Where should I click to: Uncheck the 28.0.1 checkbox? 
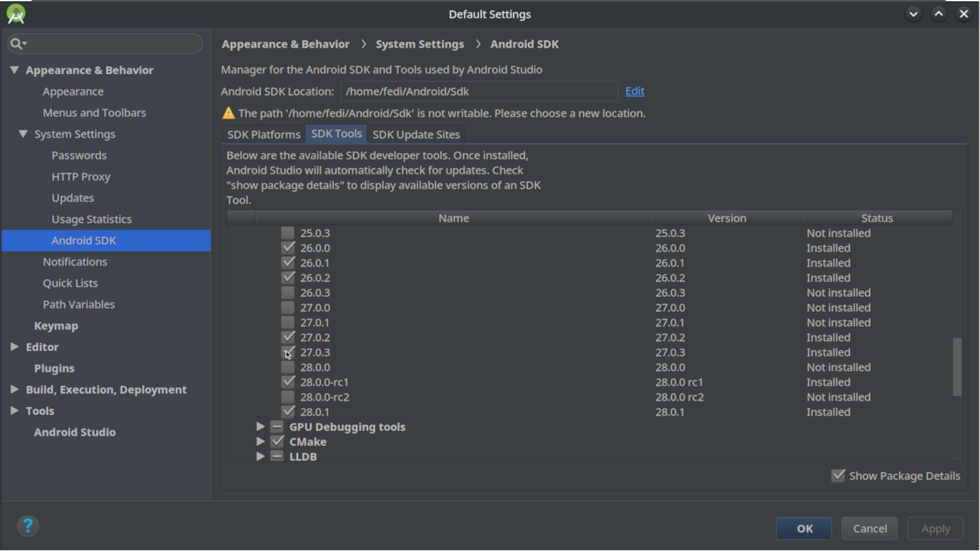pyautogui.click(x=288, y=412)
